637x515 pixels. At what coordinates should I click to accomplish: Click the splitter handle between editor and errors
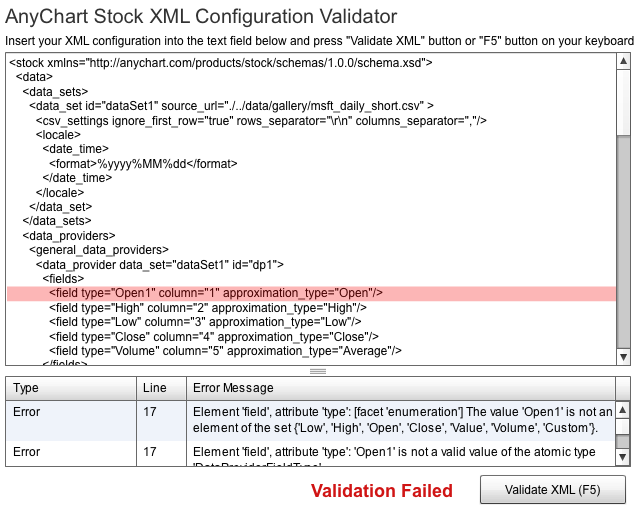318,371
